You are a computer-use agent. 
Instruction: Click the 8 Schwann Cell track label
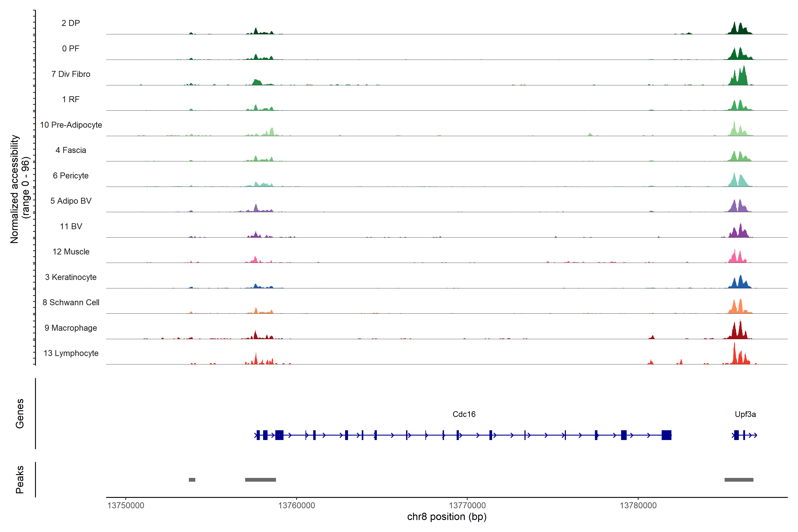pos(71,302)
